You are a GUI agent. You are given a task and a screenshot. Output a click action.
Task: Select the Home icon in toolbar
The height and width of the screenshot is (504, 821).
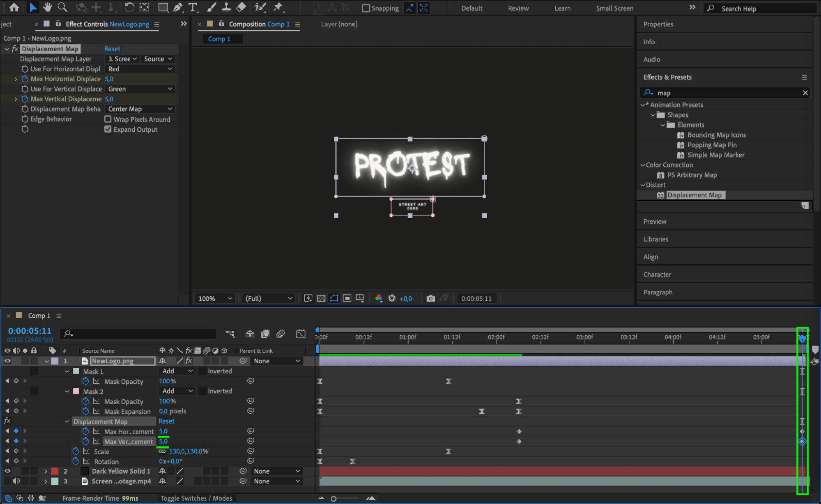(x=14, y=7)
